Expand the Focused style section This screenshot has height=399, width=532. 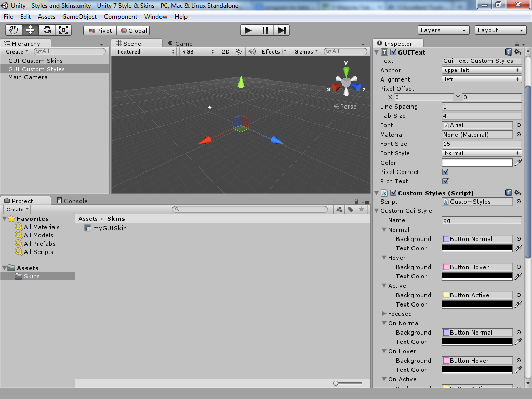tap(384, 313)
